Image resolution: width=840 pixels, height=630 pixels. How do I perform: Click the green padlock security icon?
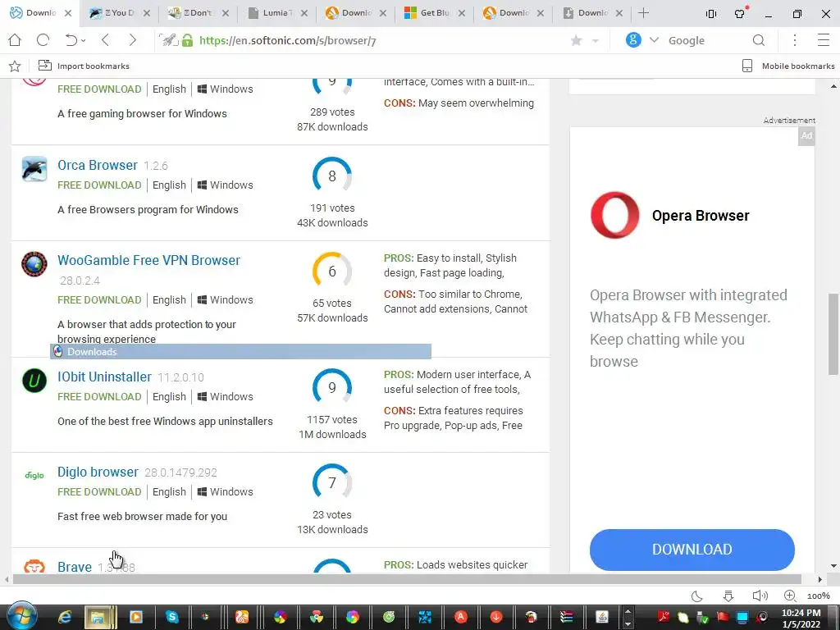pyautogui.click(x=187, y=40)
